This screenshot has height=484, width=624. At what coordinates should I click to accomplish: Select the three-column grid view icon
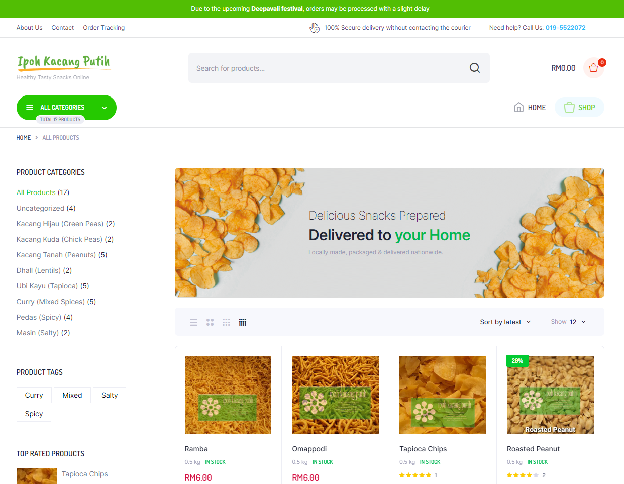[x=226, y=322]
